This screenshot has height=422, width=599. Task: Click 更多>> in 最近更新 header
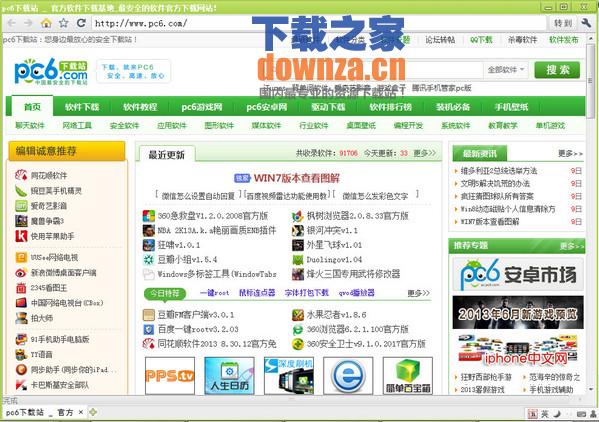click(x=424, y=153)
